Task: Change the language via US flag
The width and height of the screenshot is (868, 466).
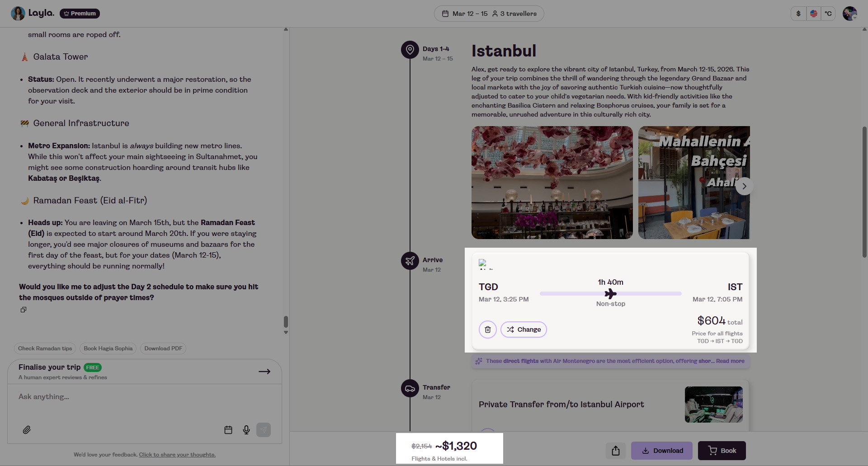Action: [814, 14]
